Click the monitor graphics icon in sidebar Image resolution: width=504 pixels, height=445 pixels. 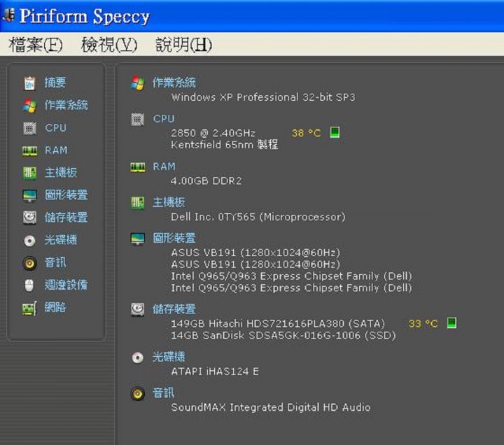pyautogui.click(x=29, y=195)
